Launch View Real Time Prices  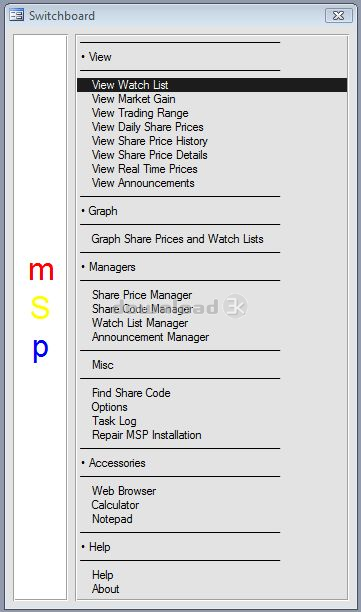pyautogui.click(x=144, y=169)
